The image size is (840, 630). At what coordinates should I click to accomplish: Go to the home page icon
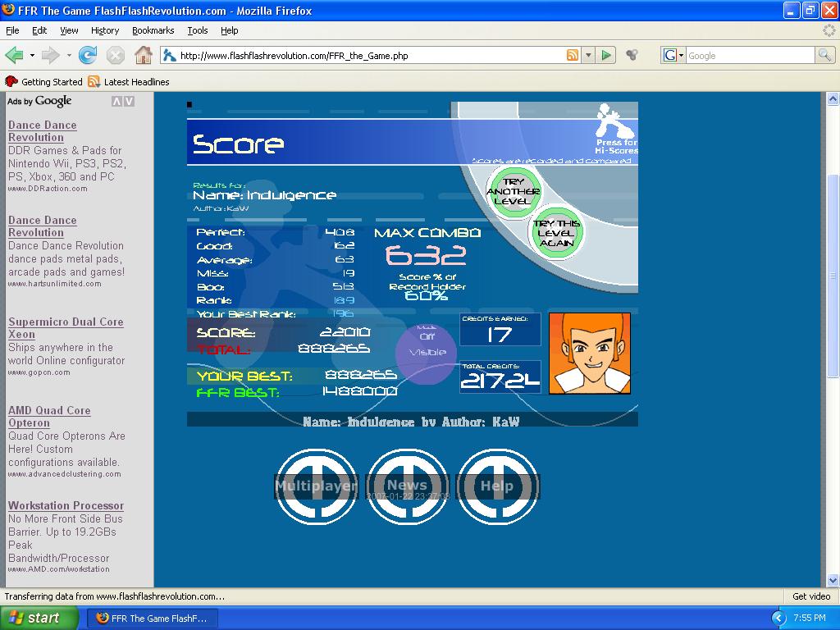[x=143, y=55]
